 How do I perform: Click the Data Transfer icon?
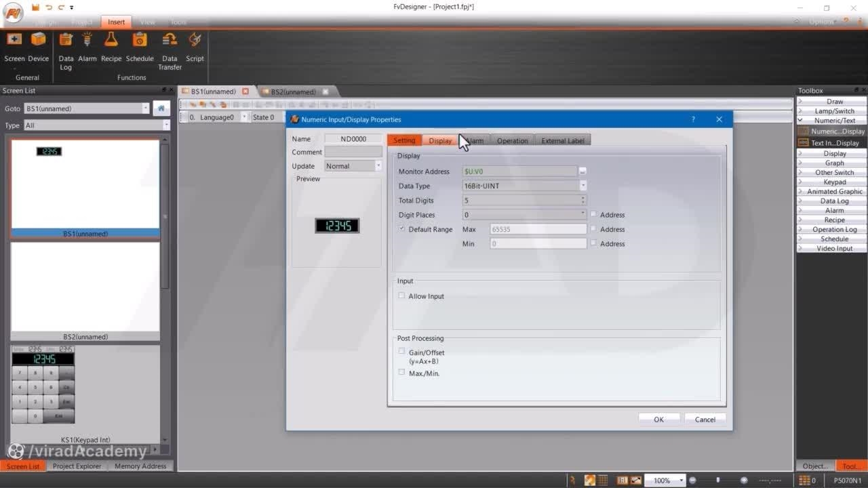(x=170, y=41)
